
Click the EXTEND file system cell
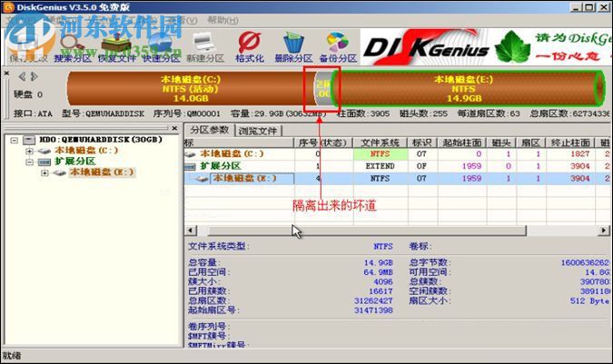380,166
